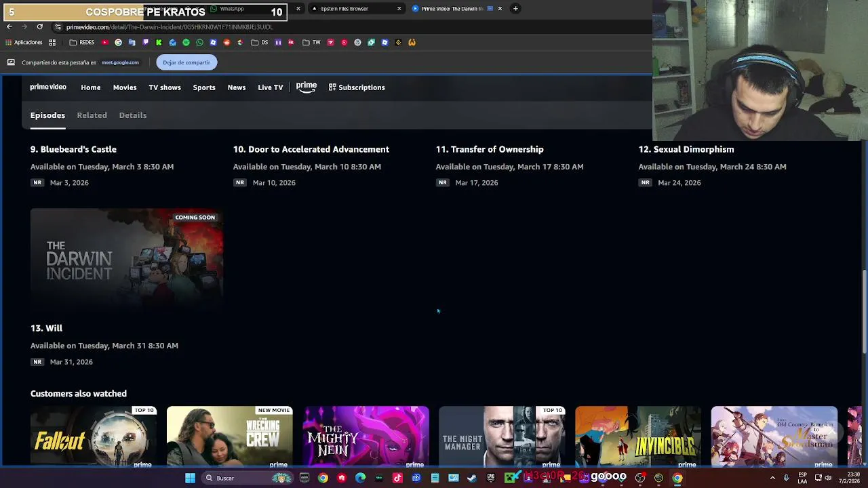Screen dimensions: 868x488
Task: Click episode title 11. Transfer of Ownership
Action: 490,149
